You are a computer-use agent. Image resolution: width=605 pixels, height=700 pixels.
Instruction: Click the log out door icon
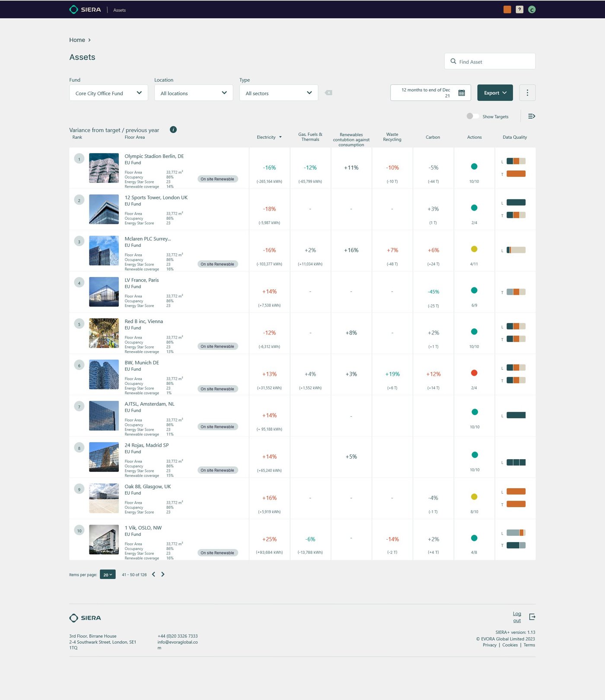tap(532, 617)
